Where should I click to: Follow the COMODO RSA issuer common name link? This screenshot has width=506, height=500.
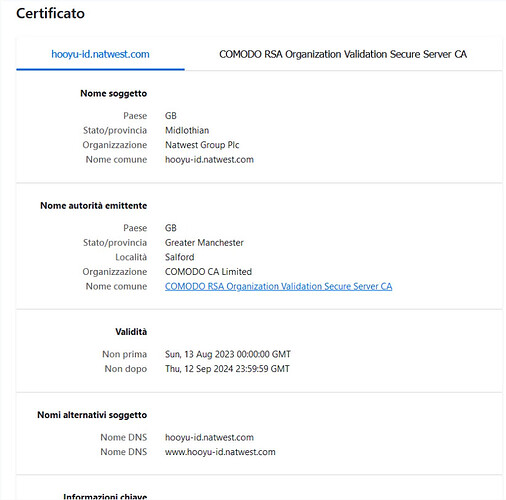pos(278,286)
